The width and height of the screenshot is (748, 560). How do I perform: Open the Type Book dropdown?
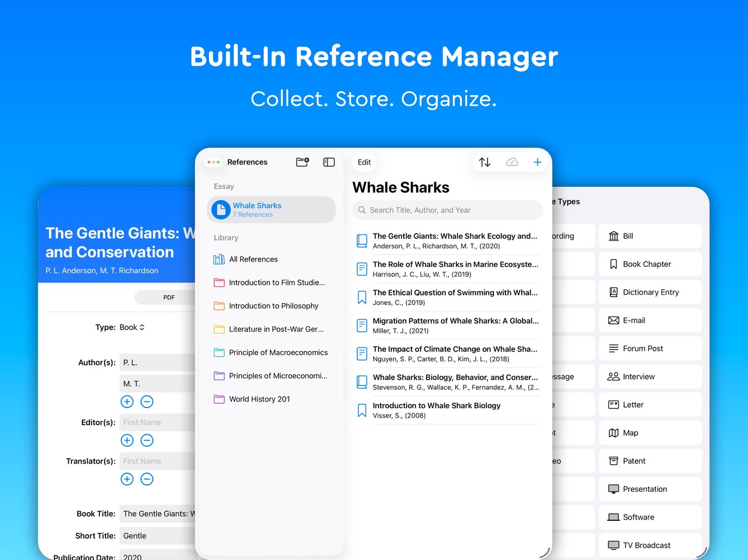pos(132,328)
